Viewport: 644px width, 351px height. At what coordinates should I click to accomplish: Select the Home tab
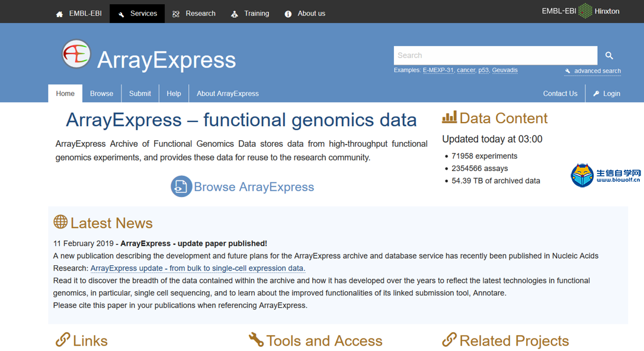click(x=65, y=94)
